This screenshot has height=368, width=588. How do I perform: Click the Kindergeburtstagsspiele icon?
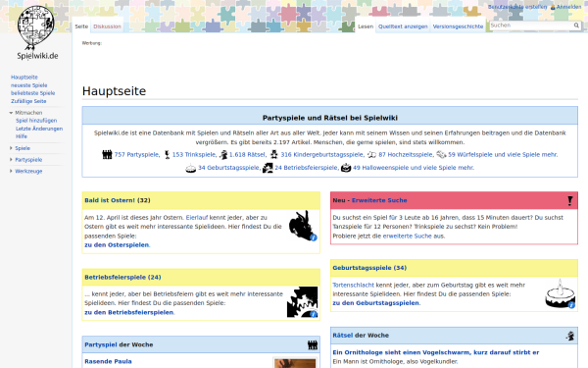(274, 154)
